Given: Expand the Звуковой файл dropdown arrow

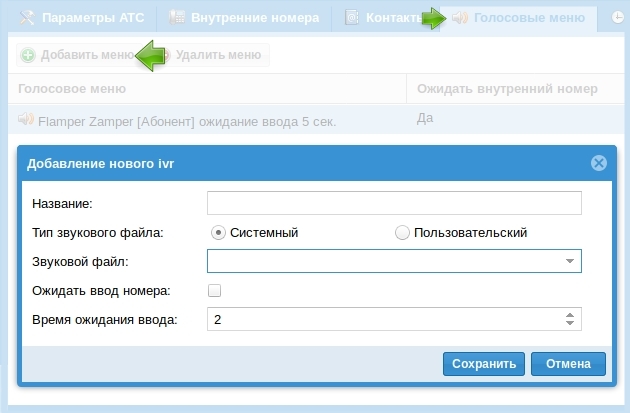Looking at the screenshot, I should coord(569,261).
